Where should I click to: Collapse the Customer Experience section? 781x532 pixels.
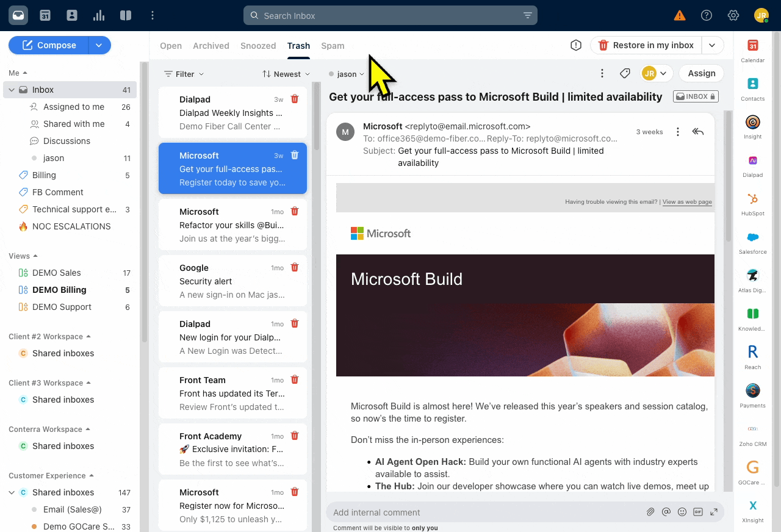pyautogui.click(x=51, y=475)
